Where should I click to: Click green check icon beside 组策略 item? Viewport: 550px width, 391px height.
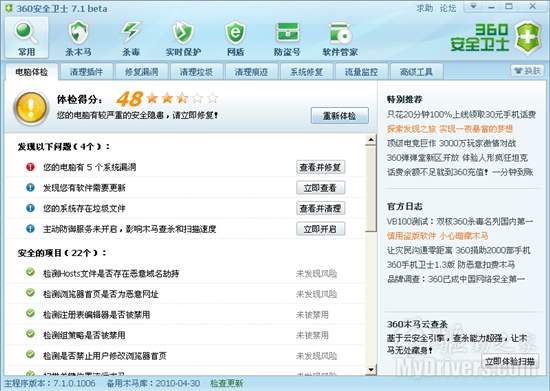tap(31, 333)
